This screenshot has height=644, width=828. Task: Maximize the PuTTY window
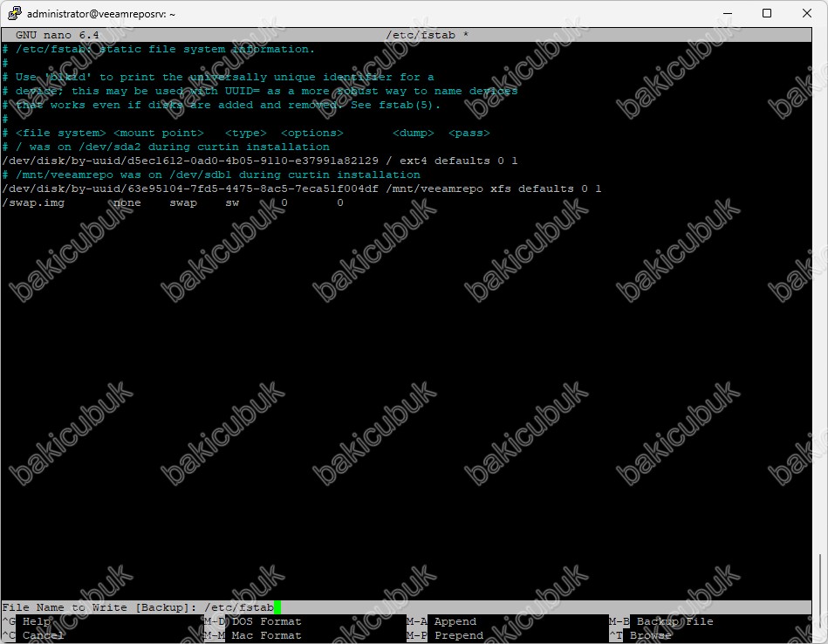click(767, 13)
